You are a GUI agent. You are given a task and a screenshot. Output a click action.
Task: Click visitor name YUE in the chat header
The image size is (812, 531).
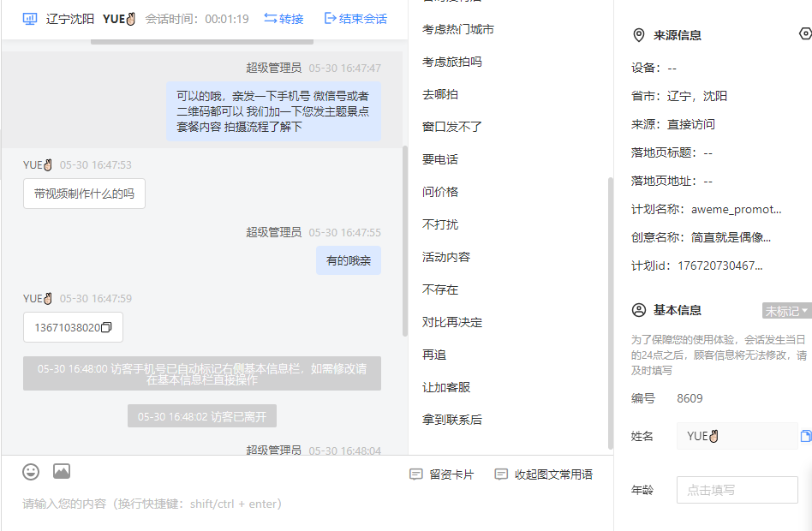pyautogui.click(x=119, y=19)
